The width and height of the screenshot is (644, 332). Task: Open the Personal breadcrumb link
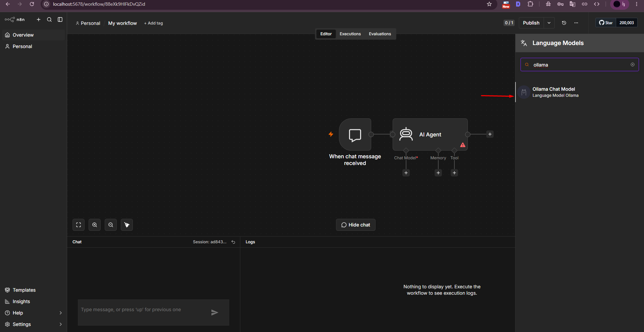pyautogui.click(x=88, y=23)
